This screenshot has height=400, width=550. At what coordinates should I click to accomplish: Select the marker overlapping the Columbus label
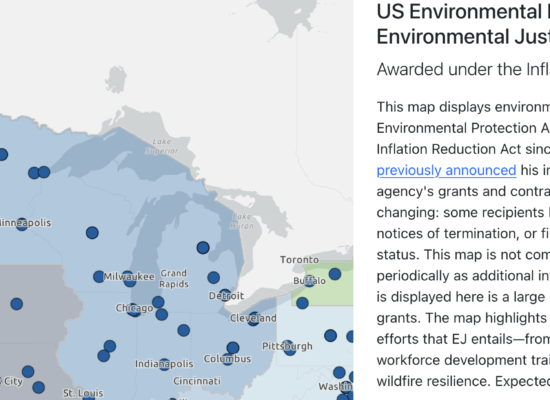(228, 359)
